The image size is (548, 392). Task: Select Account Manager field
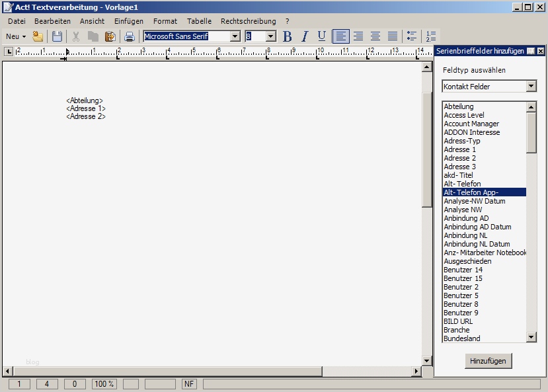tap(485, 124)
